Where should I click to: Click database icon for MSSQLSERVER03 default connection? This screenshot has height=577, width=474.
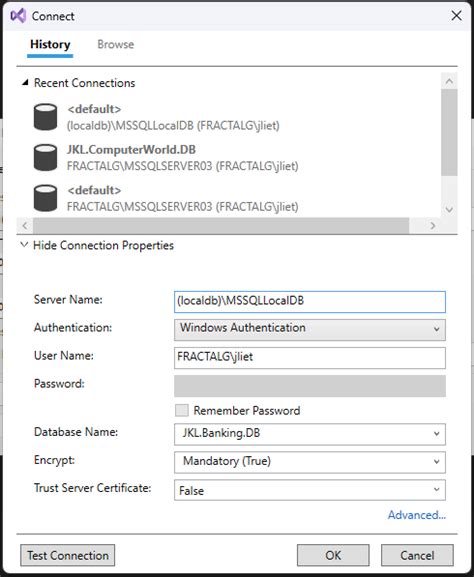(46, 198)
